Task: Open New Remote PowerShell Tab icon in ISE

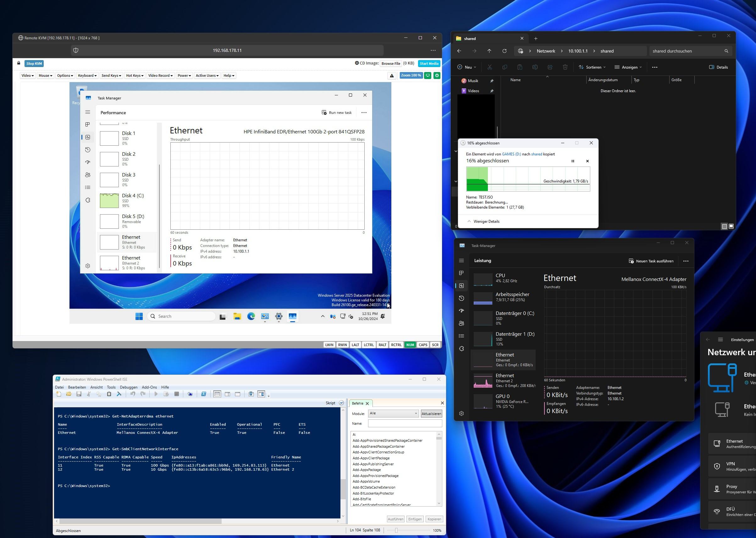Action: [190, 394]
